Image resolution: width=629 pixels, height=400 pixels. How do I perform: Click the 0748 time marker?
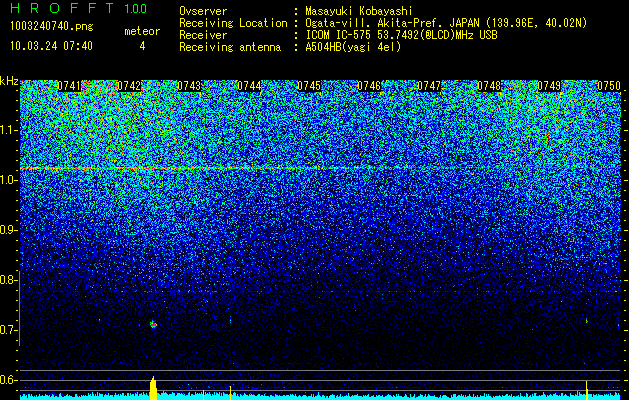(489, 86)
